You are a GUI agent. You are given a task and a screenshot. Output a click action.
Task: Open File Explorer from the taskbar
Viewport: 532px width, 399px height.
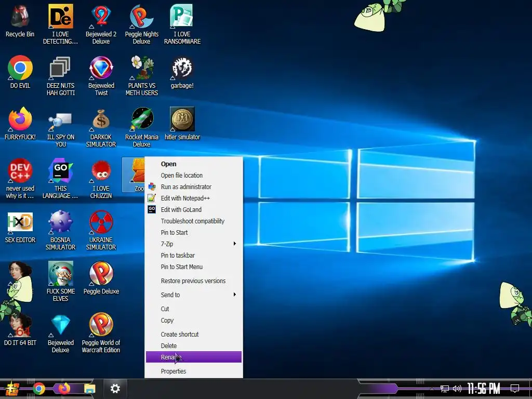(x=90, y=389)
